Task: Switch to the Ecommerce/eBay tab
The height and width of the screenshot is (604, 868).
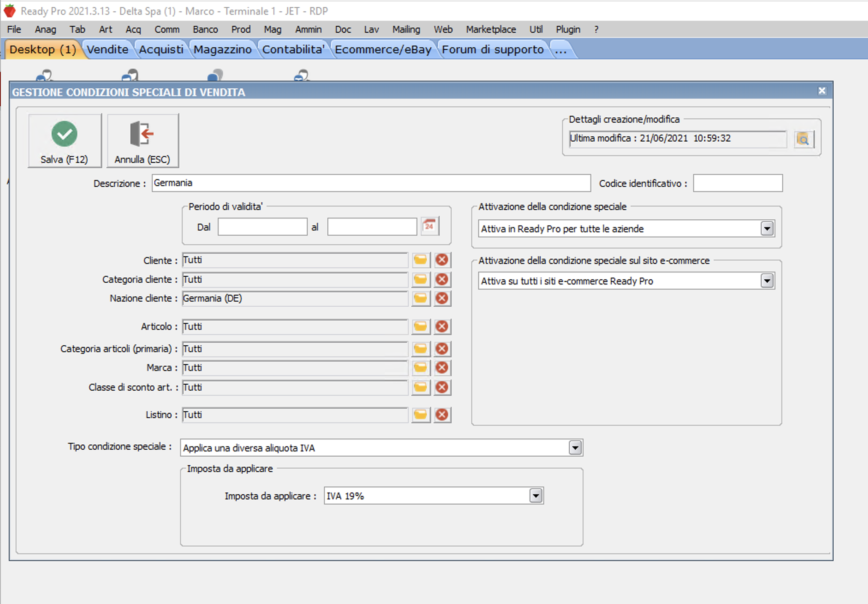Action: click(x=383, y=50)
